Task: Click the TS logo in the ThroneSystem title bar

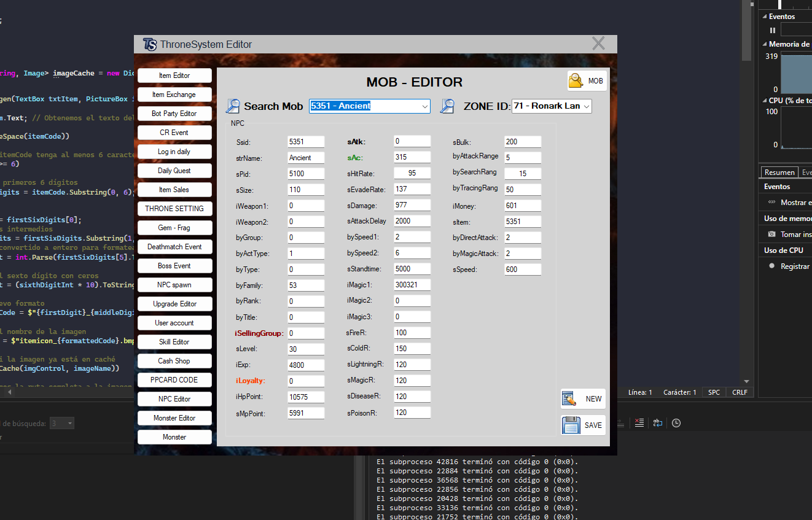Action: tap(149, 44)
